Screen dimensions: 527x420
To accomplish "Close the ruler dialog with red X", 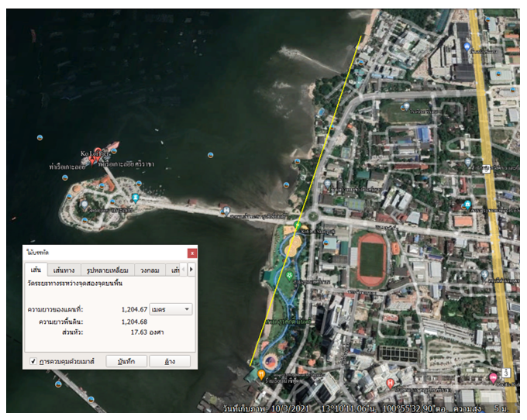I will [x=192, y=253].
